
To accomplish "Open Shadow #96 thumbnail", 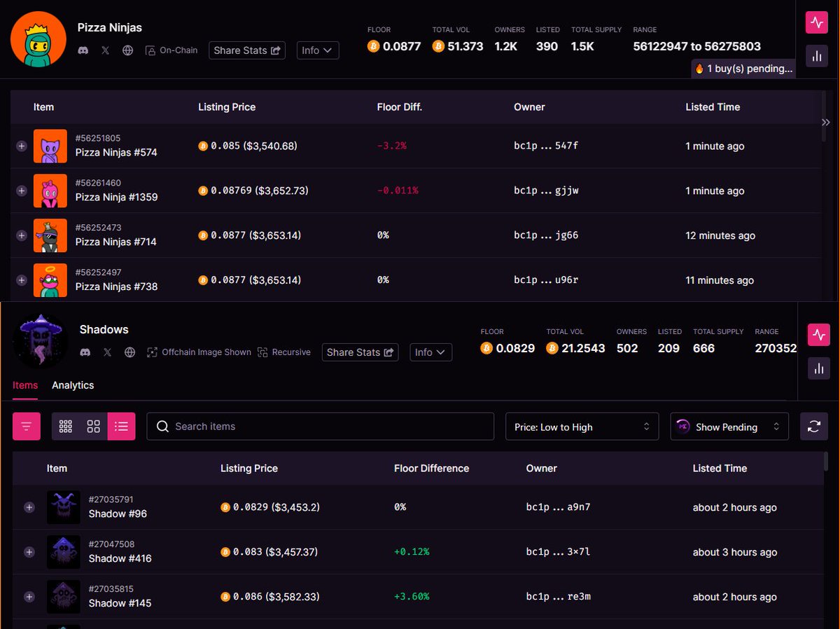I will click(x=64, y=507).
